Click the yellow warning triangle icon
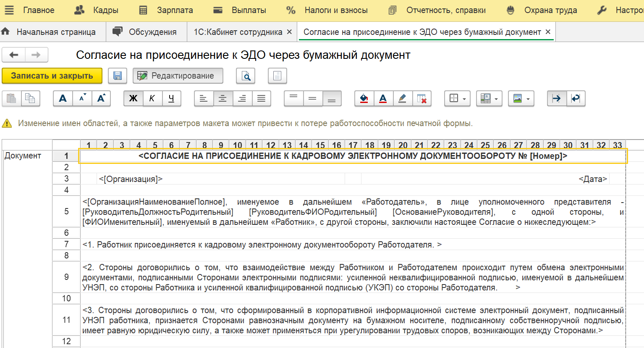Screen dimensions: 644x348 [7, 124]
